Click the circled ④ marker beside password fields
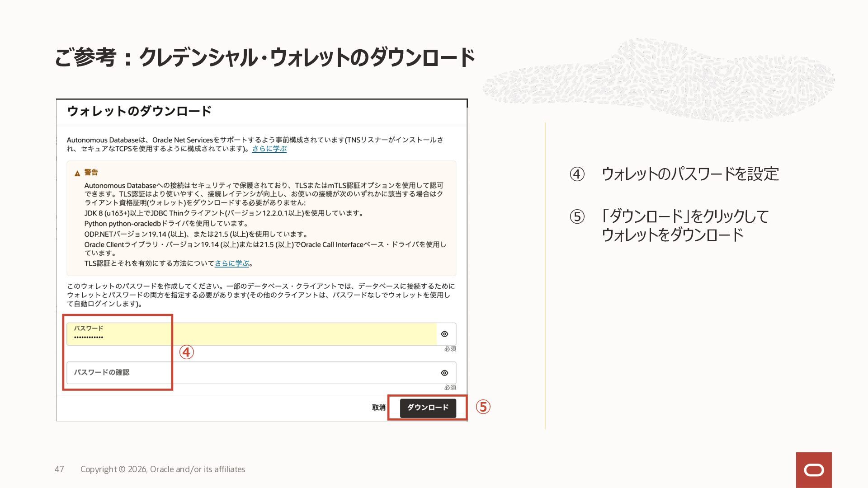Viewport: 868px width, 488px height. [x=187, y=352]
